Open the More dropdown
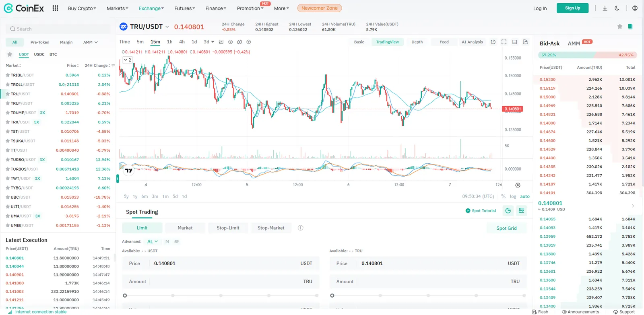 (x=281, y=8)
